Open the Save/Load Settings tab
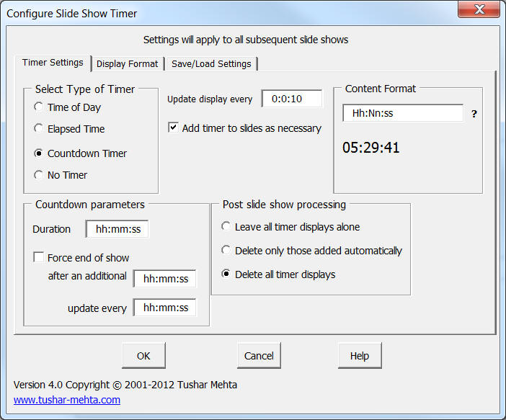 click(211, 63)
